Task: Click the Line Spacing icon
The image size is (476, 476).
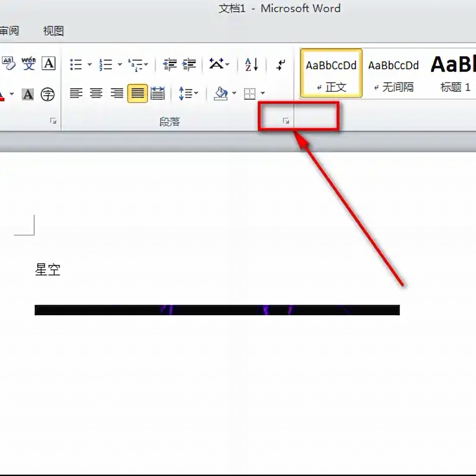Action: (x=186, y=93)
